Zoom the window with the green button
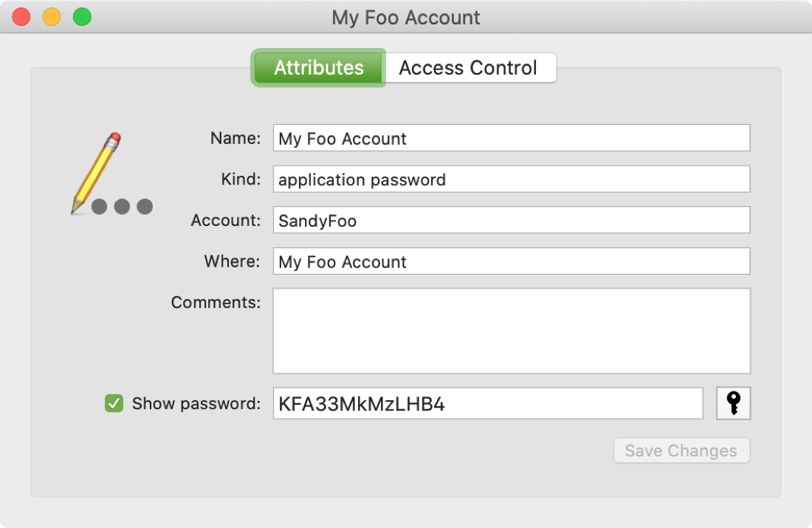 [82, 17]
